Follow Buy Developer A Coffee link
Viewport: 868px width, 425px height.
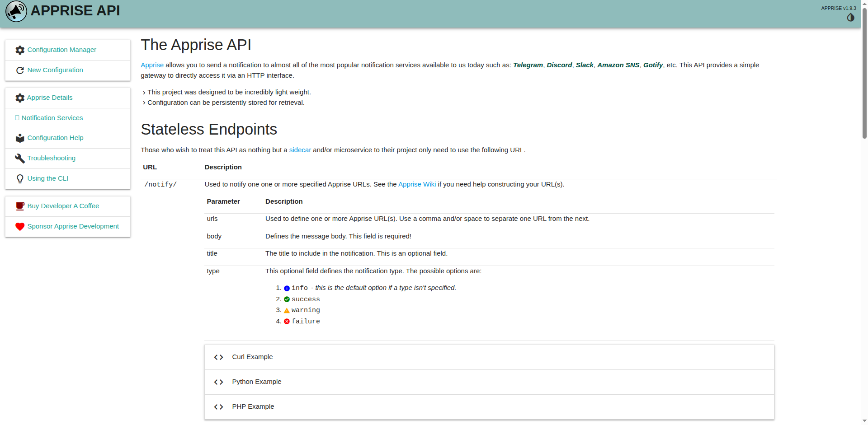[x=68, y=206]
